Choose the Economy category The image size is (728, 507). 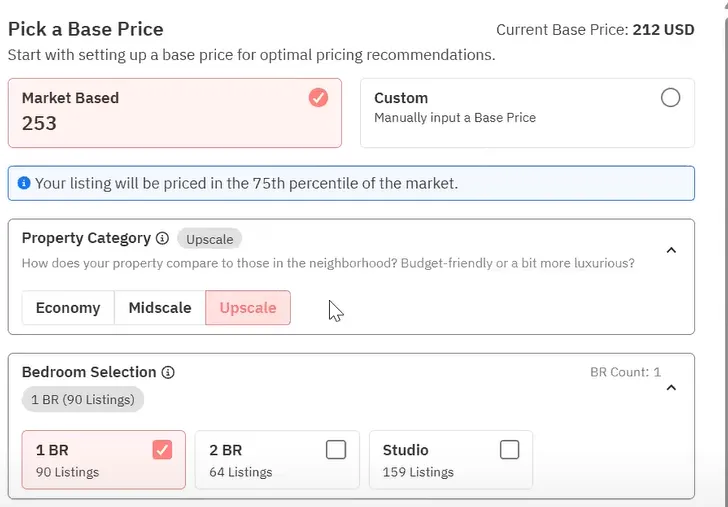(68, 308)
